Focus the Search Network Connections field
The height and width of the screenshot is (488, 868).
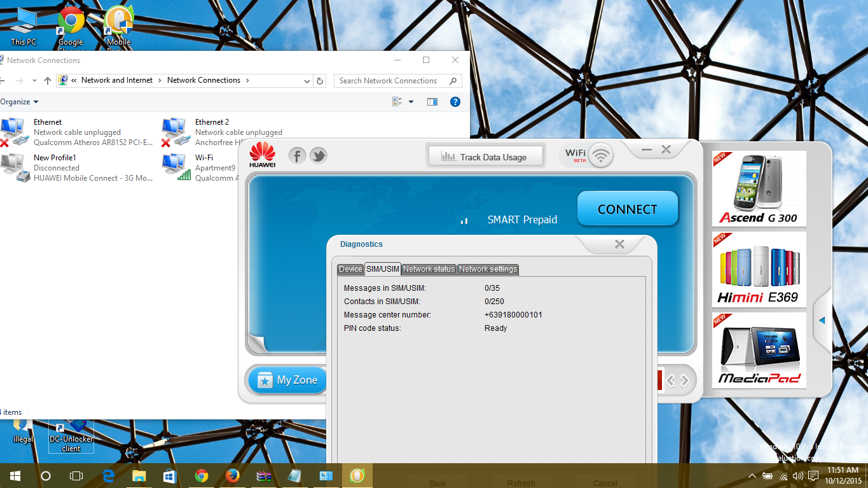pyautogui.click(x=397, y=81)
